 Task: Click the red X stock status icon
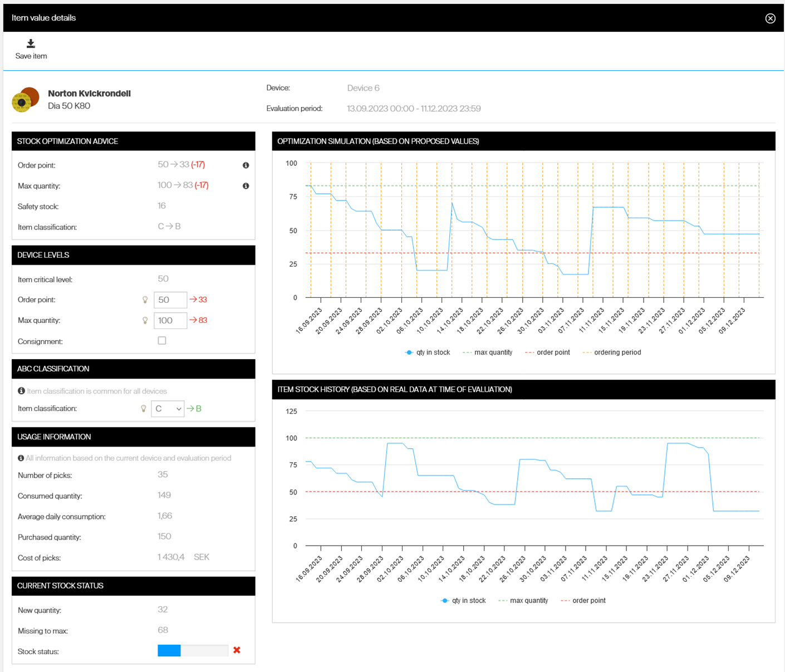coord(237,650)
